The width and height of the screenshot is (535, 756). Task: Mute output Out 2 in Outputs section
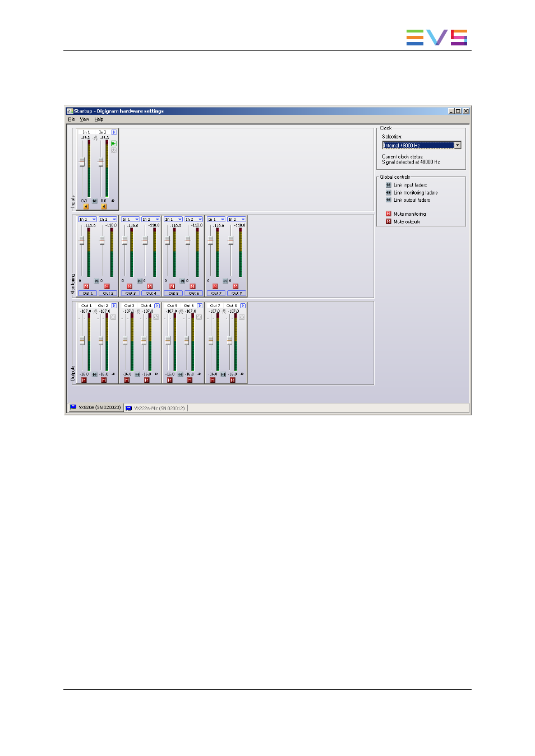104,380
